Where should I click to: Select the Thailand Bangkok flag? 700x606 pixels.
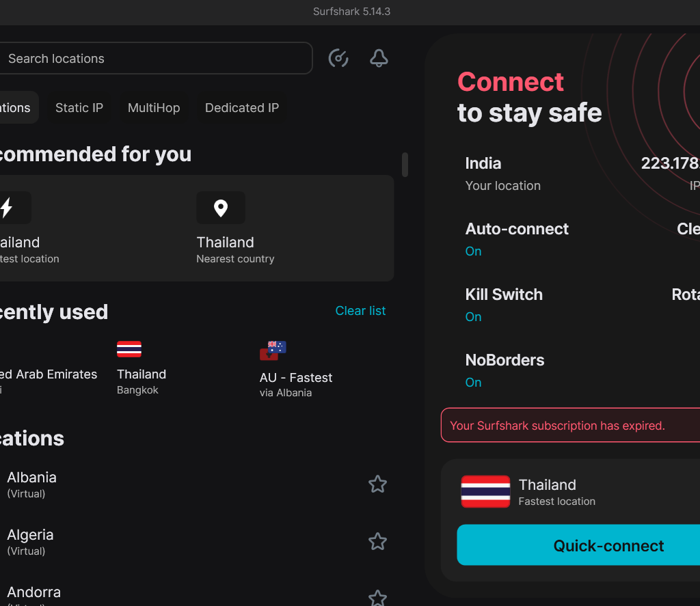[129, 349]
